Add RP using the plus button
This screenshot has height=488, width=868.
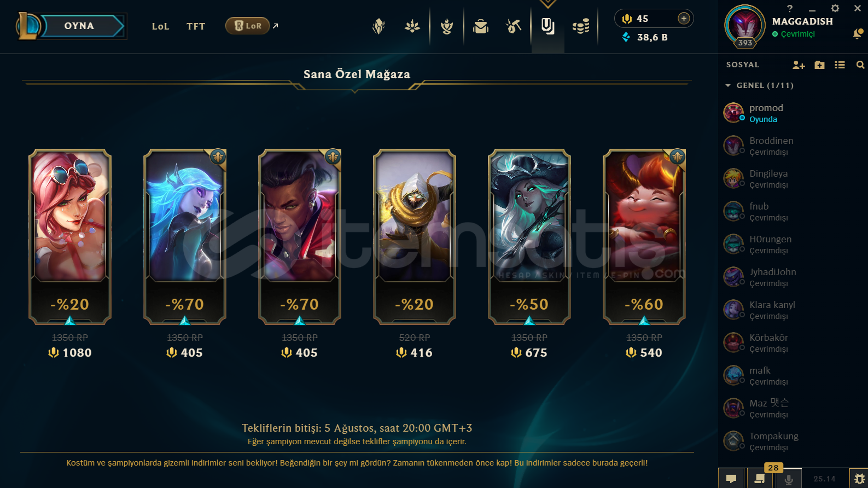tap(684, 18)
